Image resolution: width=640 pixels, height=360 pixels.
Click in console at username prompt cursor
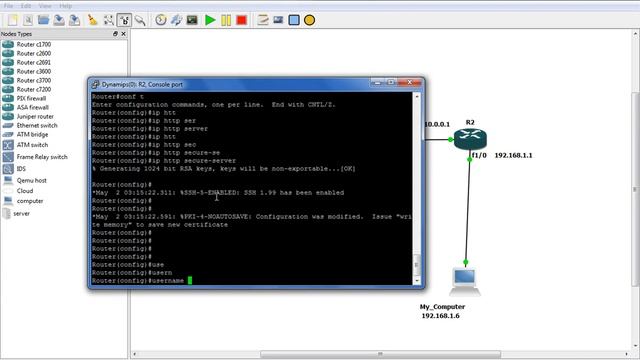190,280
